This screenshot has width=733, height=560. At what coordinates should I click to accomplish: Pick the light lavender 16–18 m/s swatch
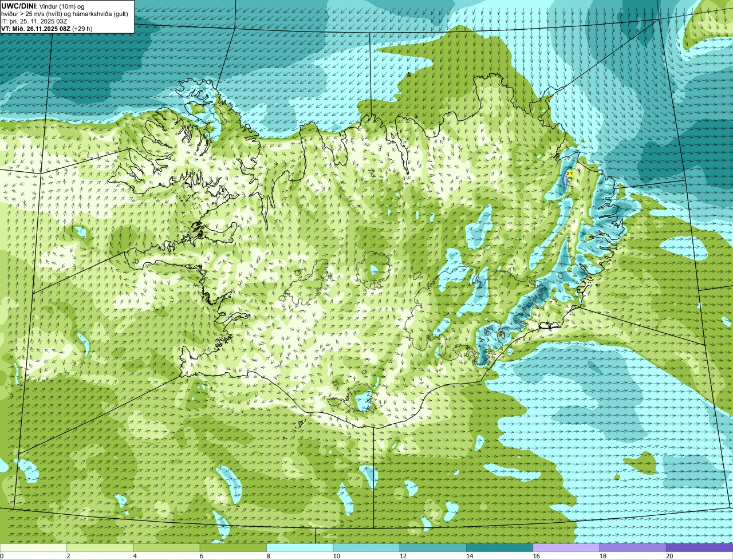566,547
